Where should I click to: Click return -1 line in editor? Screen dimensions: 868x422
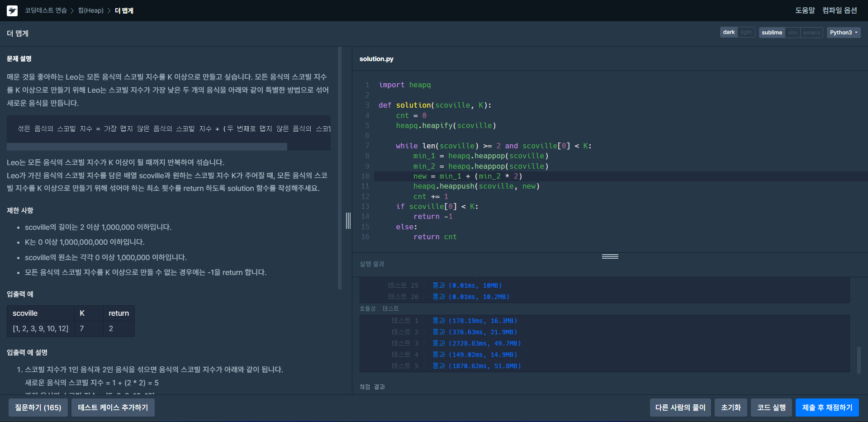pos(433,217)
